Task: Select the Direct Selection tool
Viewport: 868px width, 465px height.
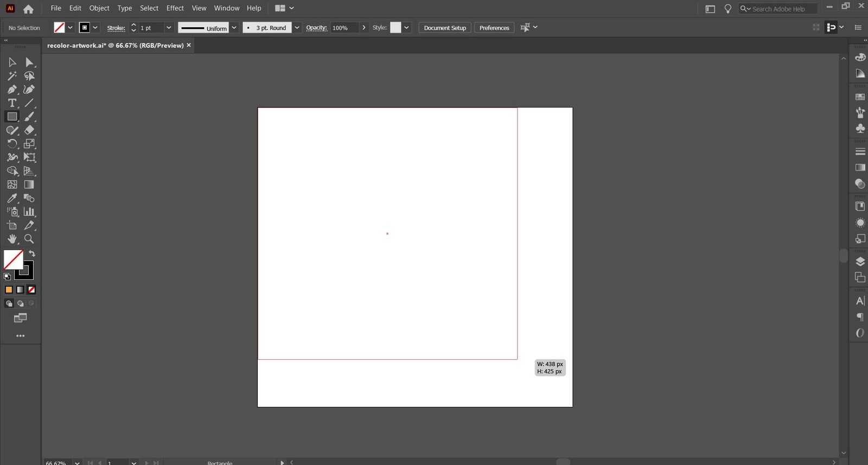Action: (x=29, y=62)
